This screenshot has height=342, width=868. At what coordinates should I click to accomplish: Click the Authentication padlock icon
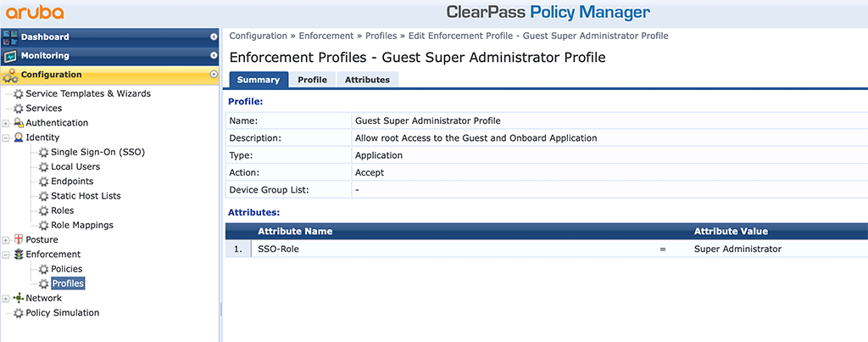coord(19,122)
